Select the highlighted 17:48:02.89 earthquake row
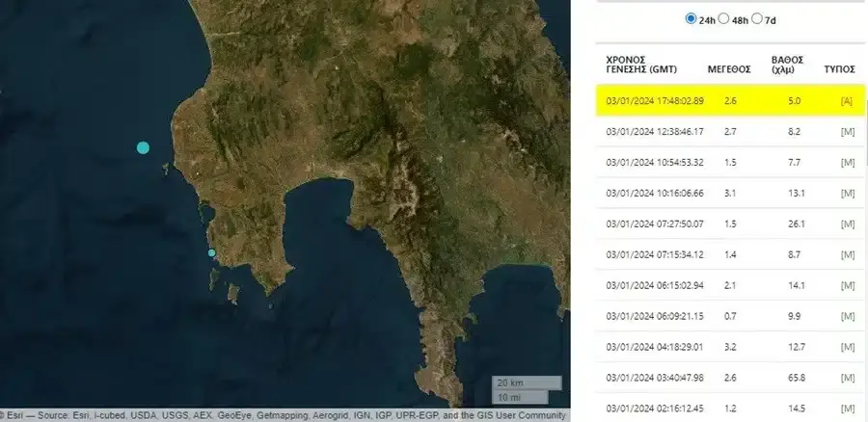 pyautogui.click(x=730, y=100)
